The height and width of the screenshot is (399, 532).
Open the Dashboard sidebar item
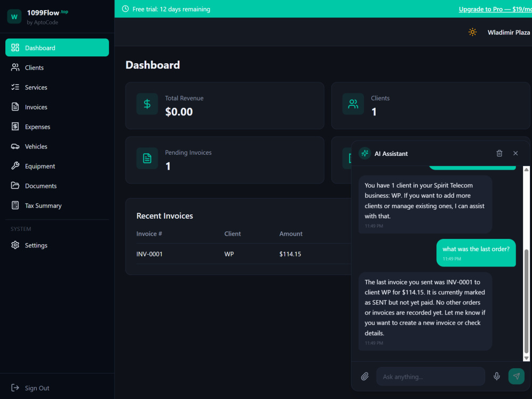(57, 47)
